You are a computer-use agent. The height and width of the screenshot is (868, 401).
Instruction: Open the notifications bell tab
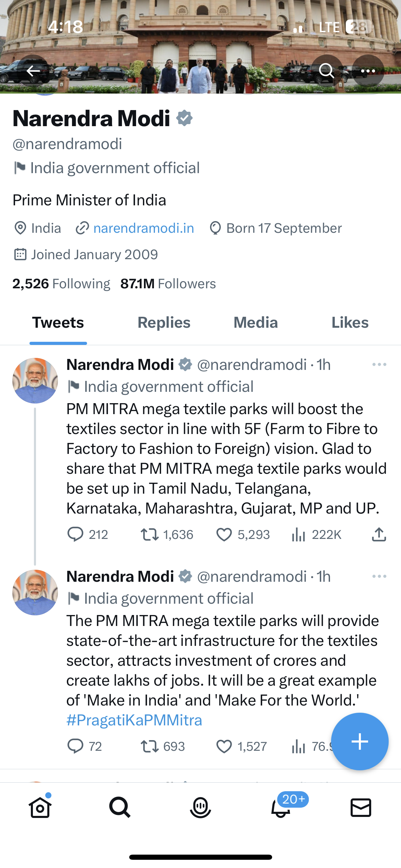[x=281, y=807]
